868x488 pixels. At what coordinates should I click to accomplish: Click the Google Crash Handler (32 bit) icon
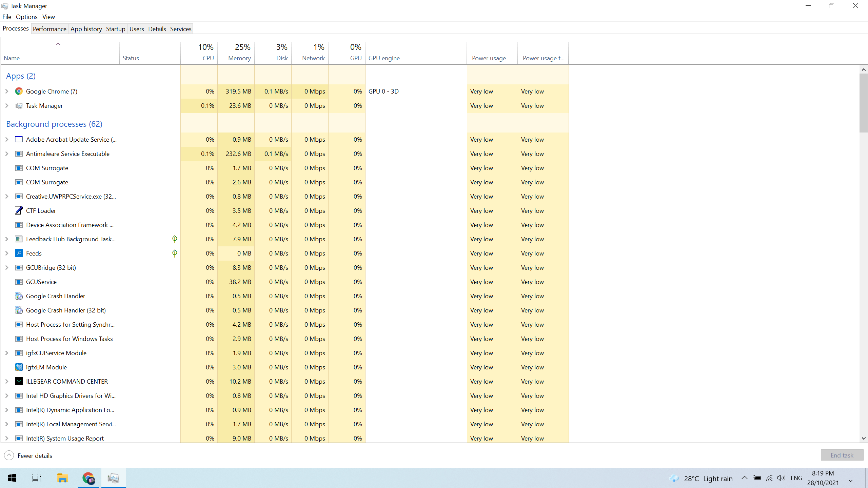[19, 310]
